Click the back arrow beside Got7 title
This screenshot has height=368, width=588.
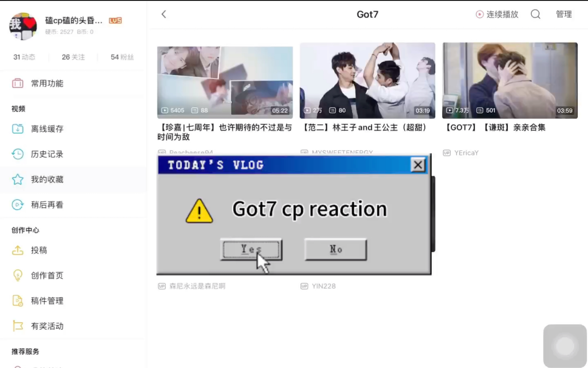pos(164,15)
